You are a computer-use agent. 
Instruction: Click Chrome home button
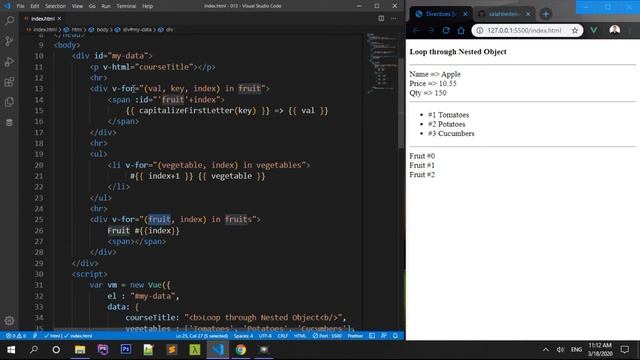(x=461, y=30)
